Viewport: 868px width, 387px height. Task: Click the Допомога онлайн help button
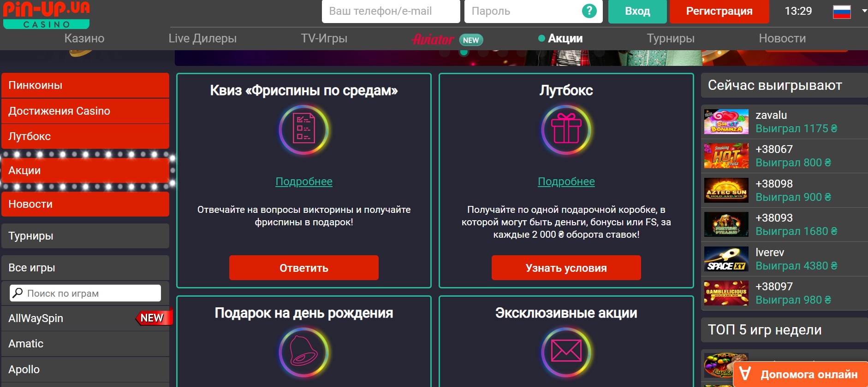click(x=801, y=374)
